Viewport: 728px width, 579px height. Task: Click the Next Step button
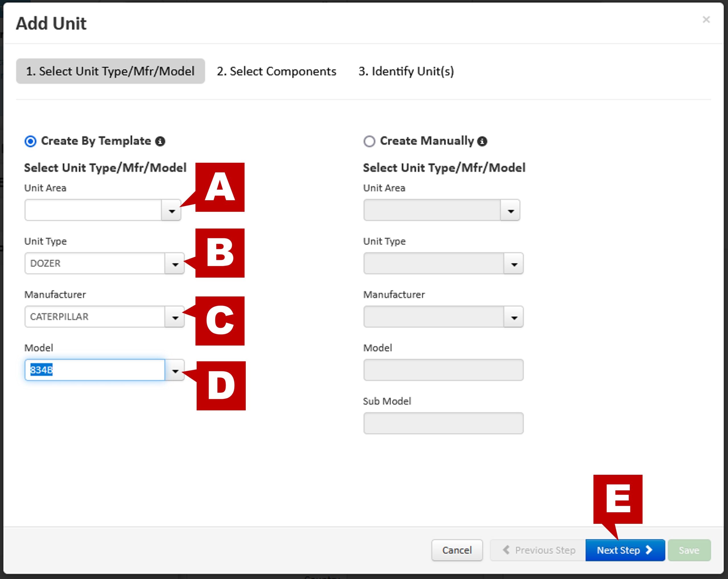pyautogui.click(x=625, y=550)
